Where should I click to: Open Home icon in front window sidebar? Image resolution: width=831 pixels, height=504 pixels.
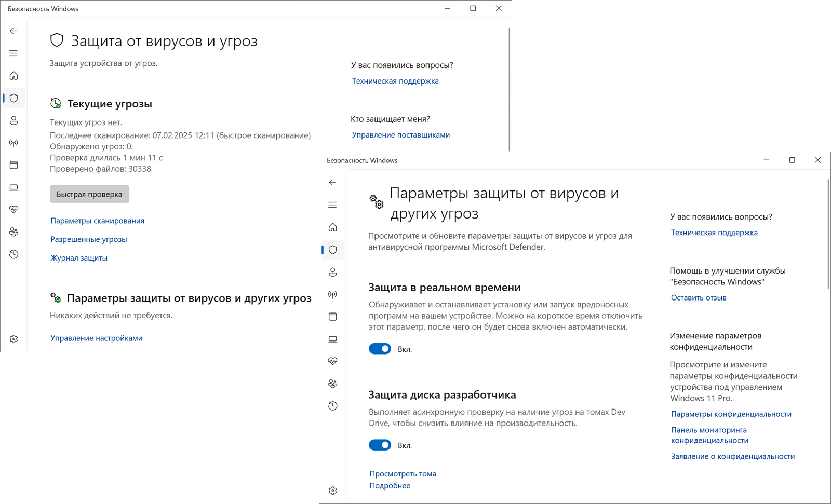332,227
